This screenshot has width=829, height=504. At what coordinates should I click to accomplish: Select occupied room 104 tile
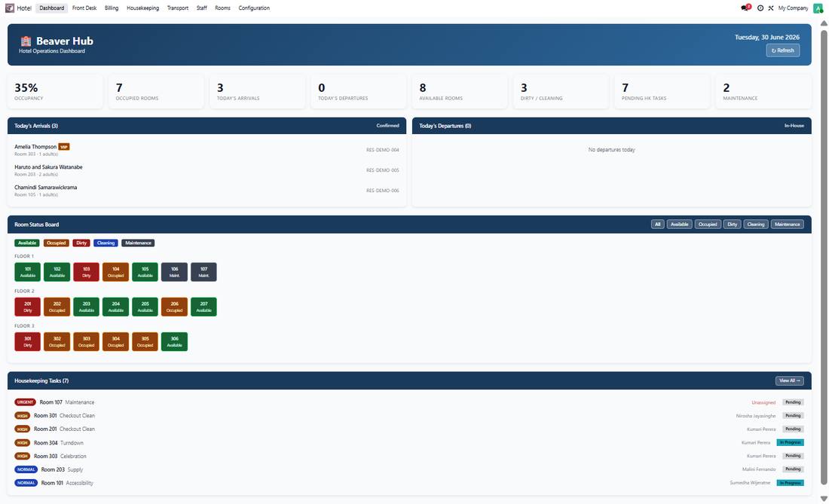click(116, 272)
